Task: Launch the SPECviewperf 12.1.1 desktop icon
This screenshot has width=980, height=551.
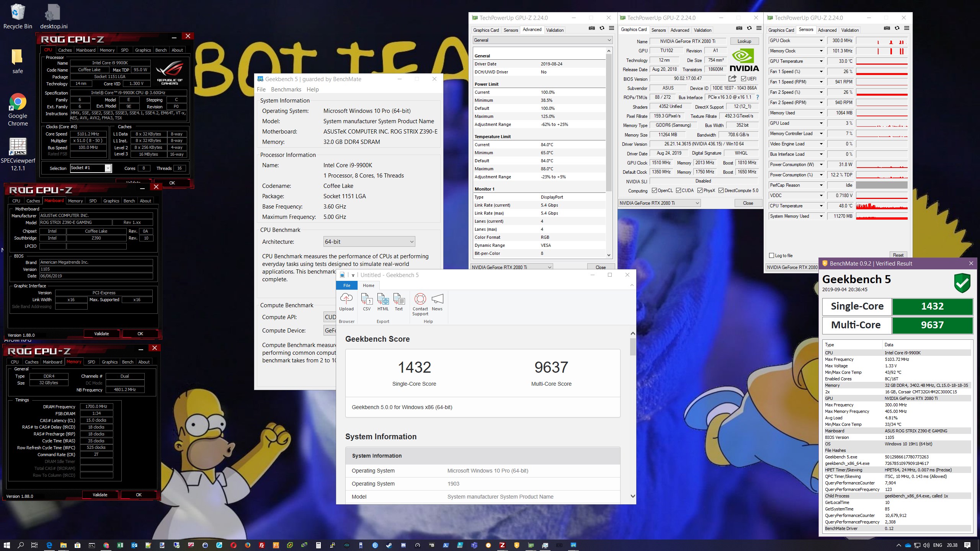Action: 18,154
